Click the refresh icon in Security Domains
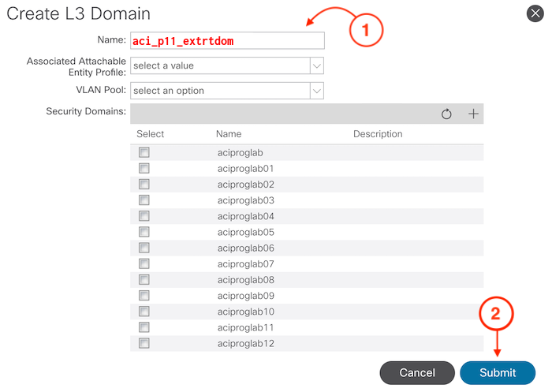552x392 pixels. coord(446,114)
